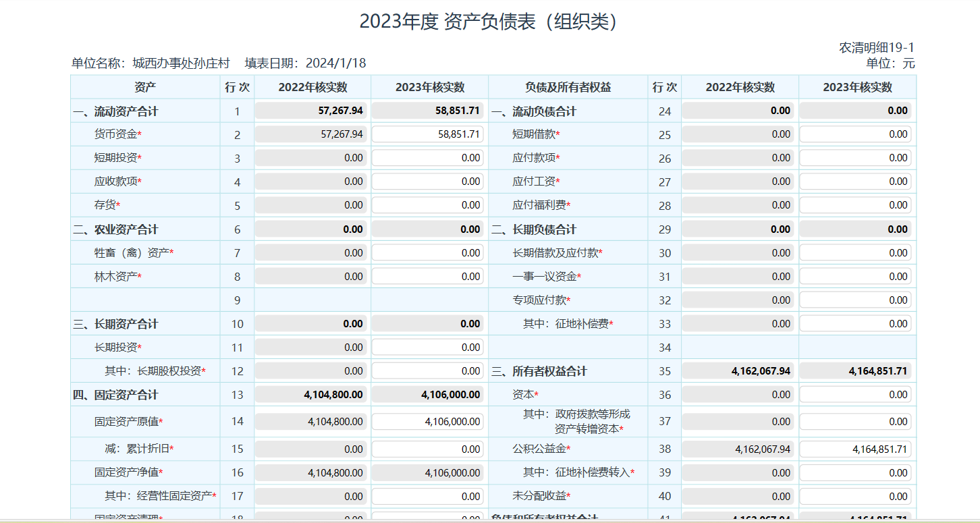The width and height of the screenshot is (980, 523).
Task: Click 2023 total for 流动资产合计
Action: [427, 111]
